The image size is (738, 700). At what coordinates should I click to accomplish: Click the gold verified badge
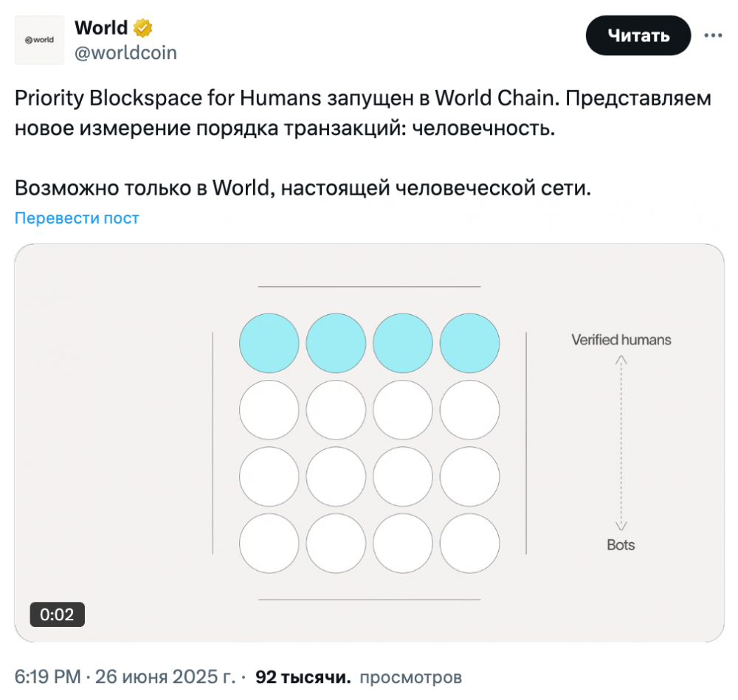(x=142, y=29)
